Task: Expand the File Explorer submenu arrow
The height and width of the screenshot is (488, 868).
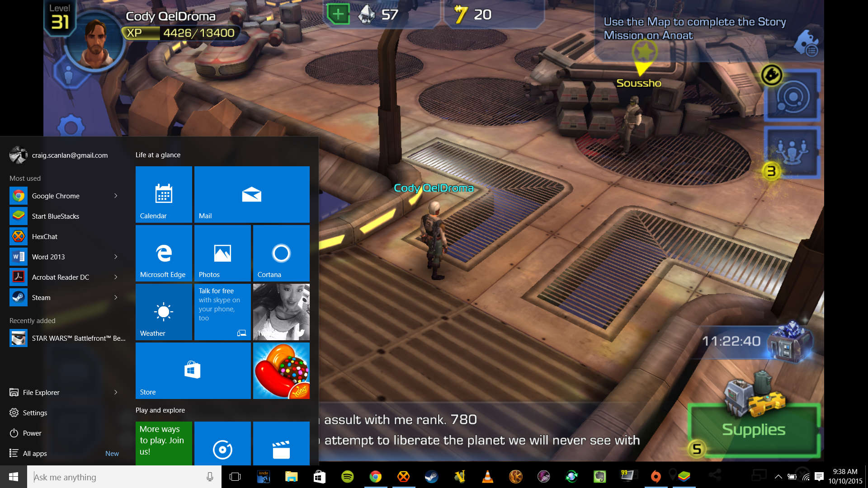Action: 116,392
